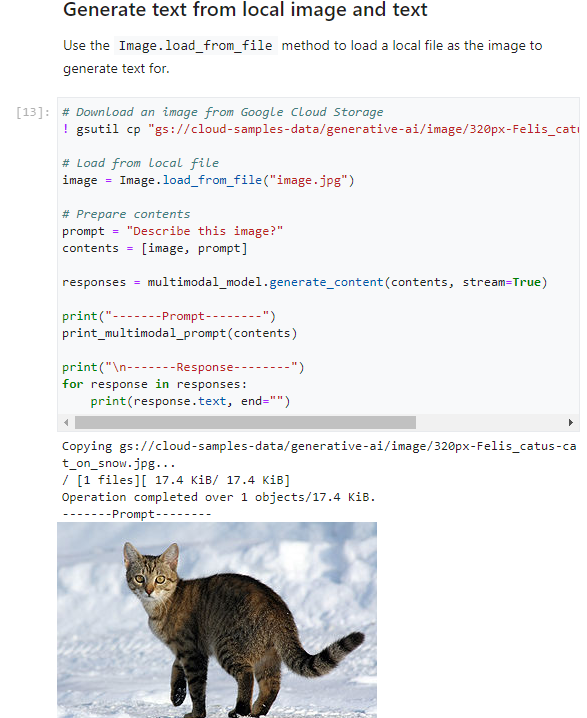The height and width of the screenshot is (718, 587).
Task: Click the horizontal scrollbar thumb in code cell
Action: (245, 422)
